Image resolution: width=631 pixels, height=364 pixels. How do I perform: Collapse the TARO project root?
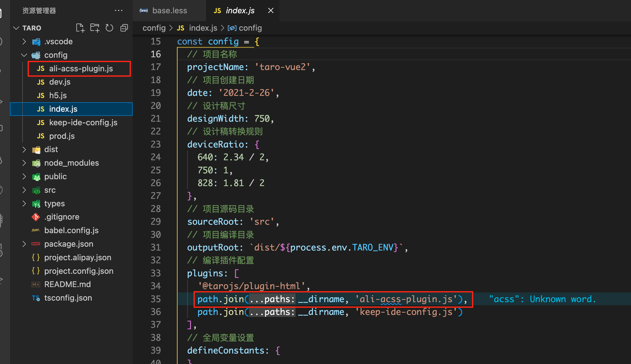[x=16, y=28]
